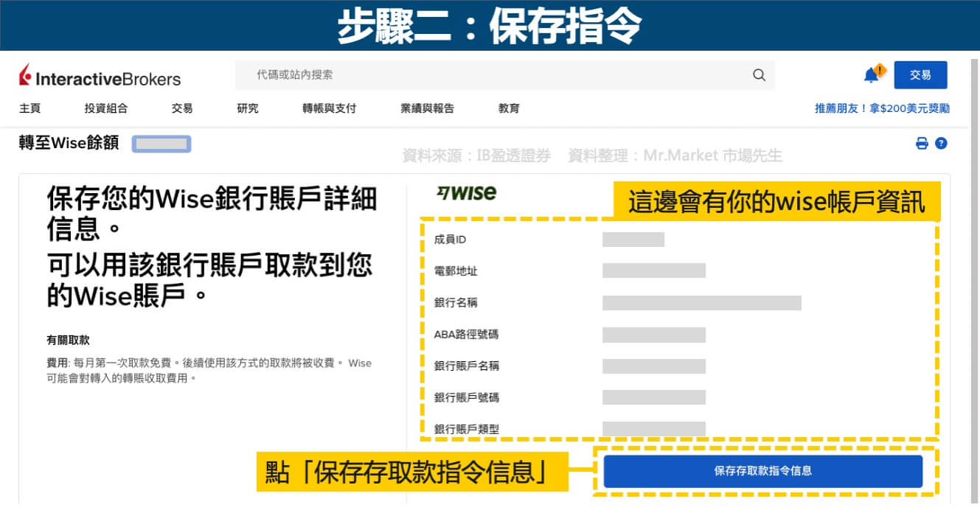
Task: Open the 交易 navigation menu item
Action: coord(182,108)
